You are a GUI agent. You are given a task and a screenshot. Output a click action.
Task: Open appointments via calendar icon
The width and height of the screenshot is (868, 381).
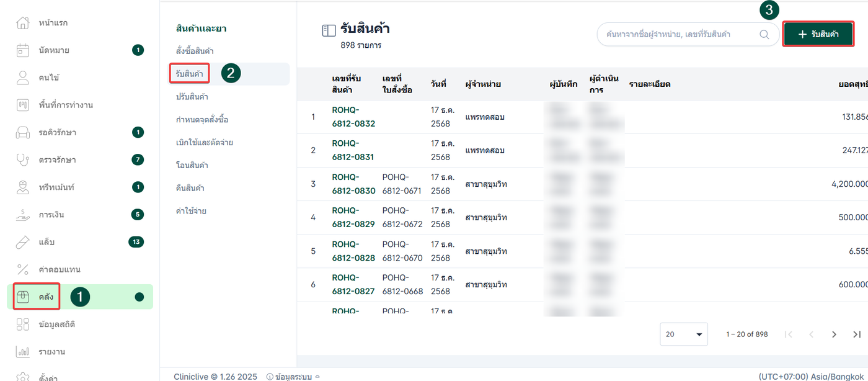23,50
